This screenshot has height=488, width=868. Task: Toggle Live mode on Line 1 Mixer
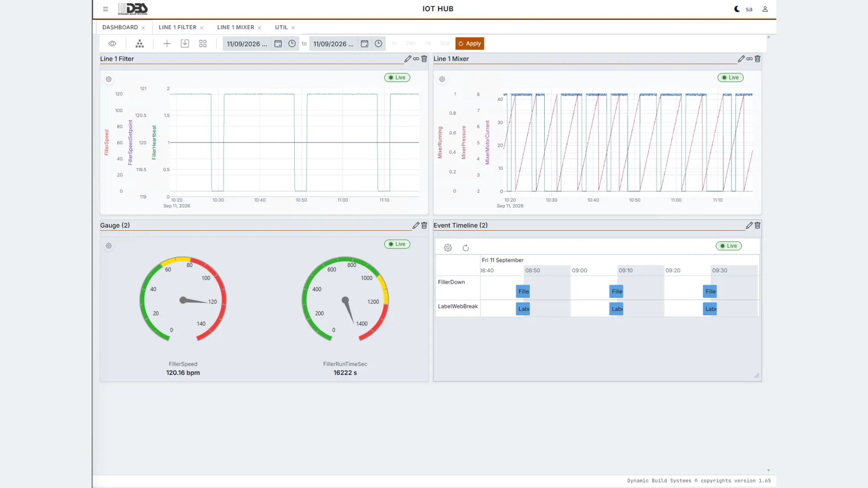click(730, 77)
